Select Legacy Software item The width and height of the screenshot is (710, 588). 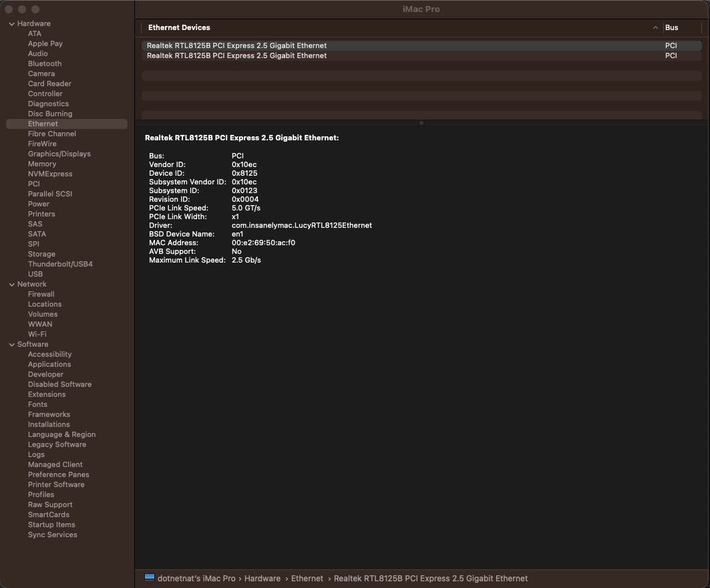[57, 445]
